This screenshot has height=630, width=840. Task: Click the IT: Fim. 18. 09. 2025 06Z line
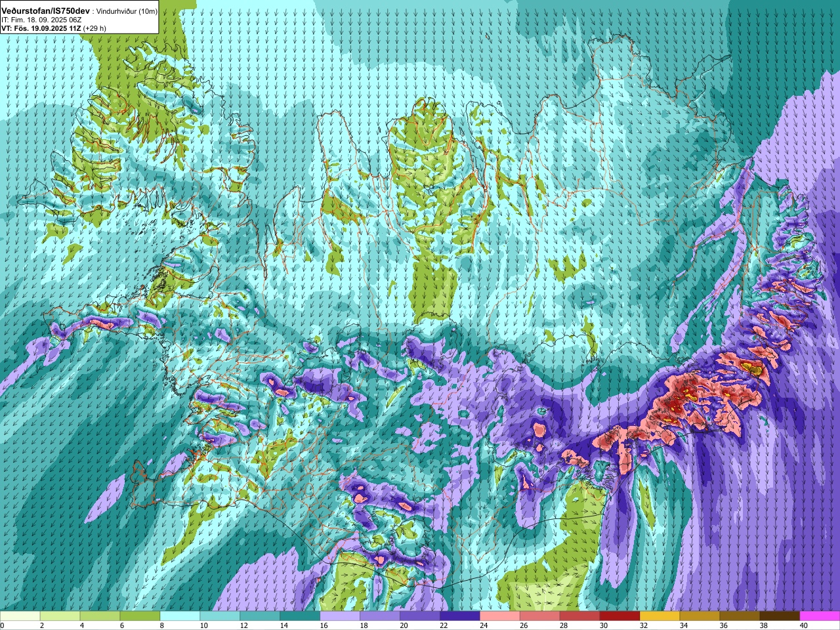click(x=41, y=20)
